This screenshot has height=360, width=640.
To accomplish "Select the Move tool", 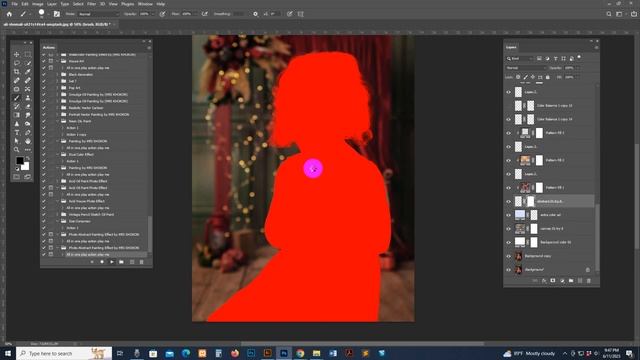I will (16, 54).
